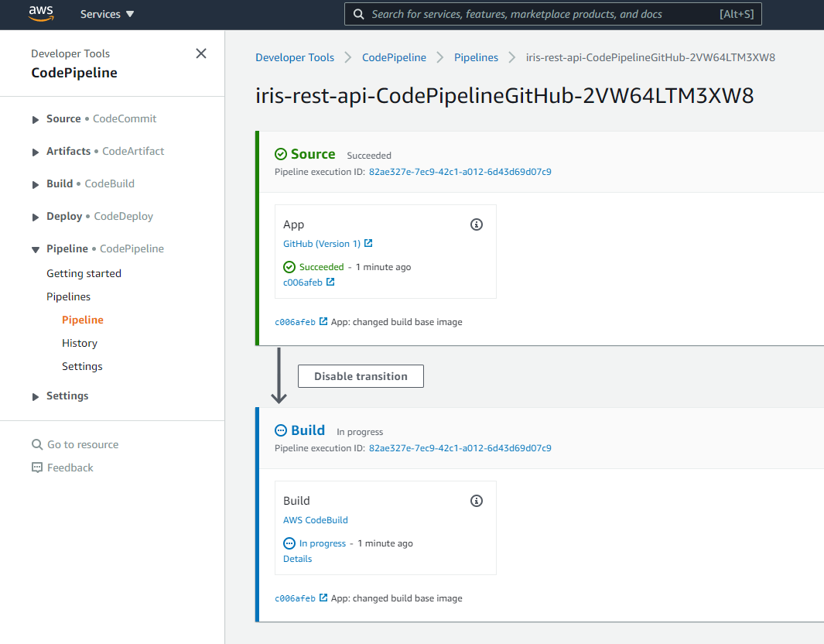Click the Disable transition button

pyautogui.click(x=361, y=376)
